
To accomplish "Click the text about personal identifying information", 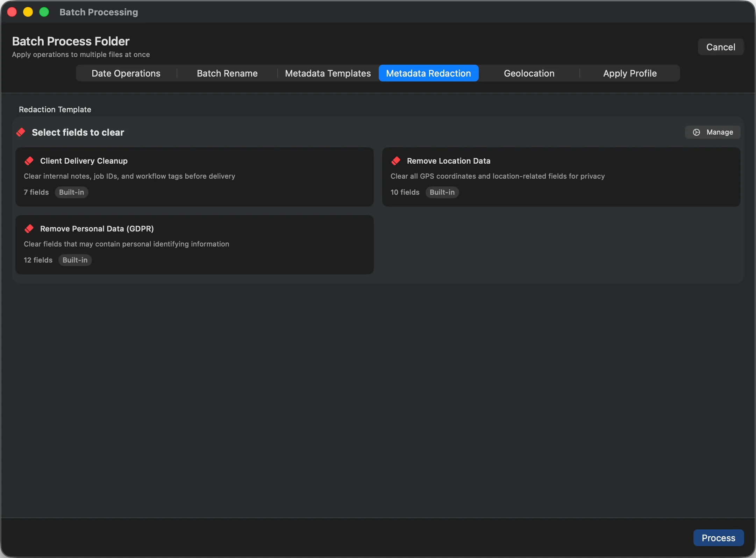I will [127, 244].
